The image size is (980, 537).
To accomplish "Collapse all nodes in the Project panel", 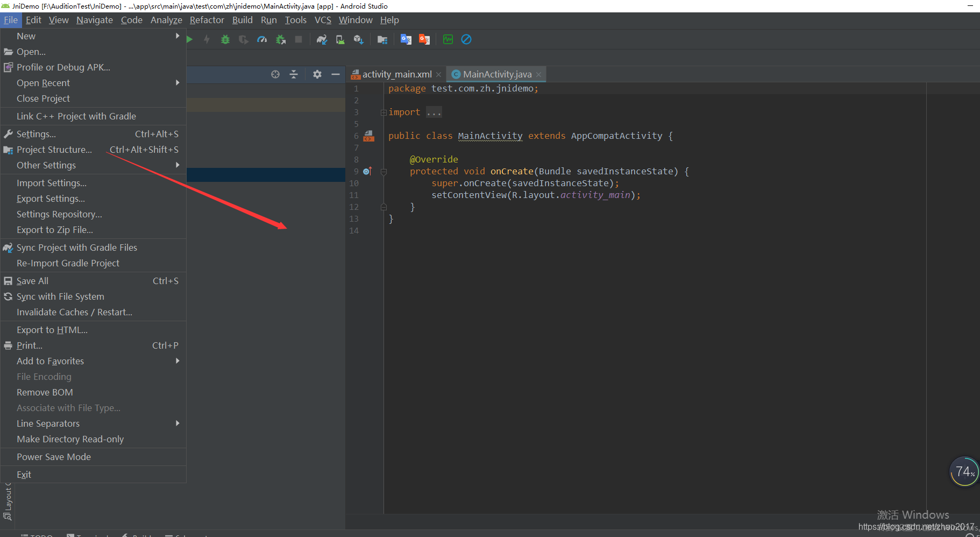I will point(294,74).
